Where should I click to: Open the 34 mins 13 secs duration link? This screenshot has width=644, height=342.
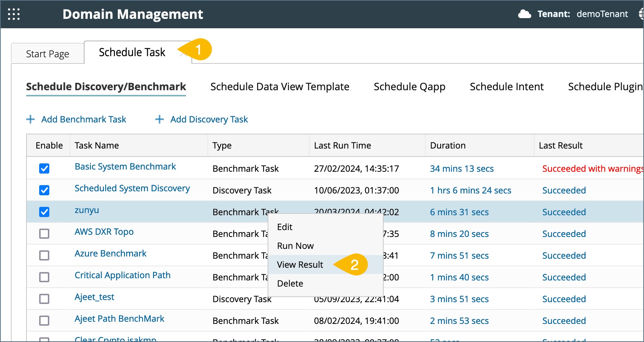pos(462,169)
